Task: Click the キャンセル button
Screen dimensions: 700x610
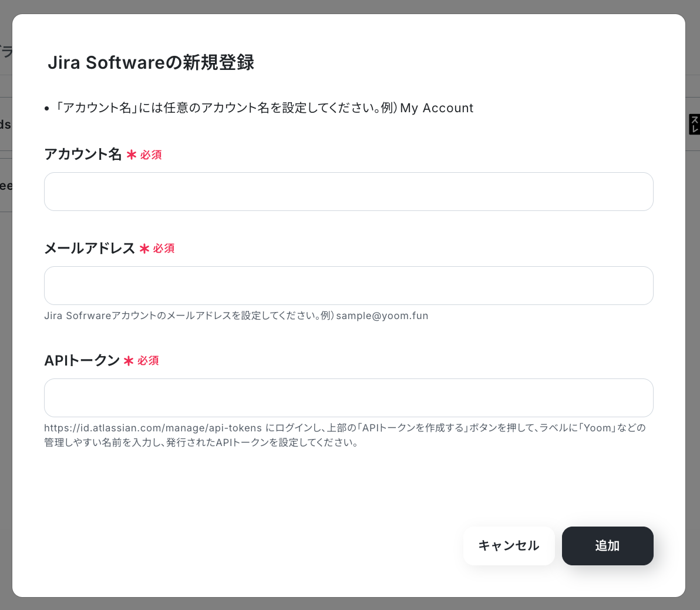Action: [509, 545]
